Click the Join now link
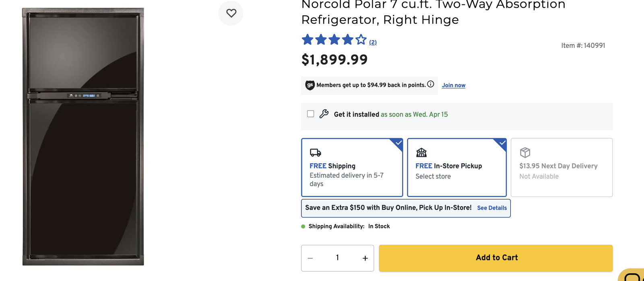Viewport: 644px width, 281px height. point(454,85)
